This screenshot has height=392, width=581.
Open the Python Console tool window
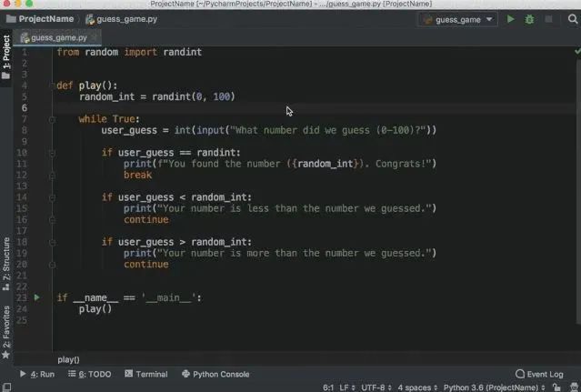coord(215,374)
